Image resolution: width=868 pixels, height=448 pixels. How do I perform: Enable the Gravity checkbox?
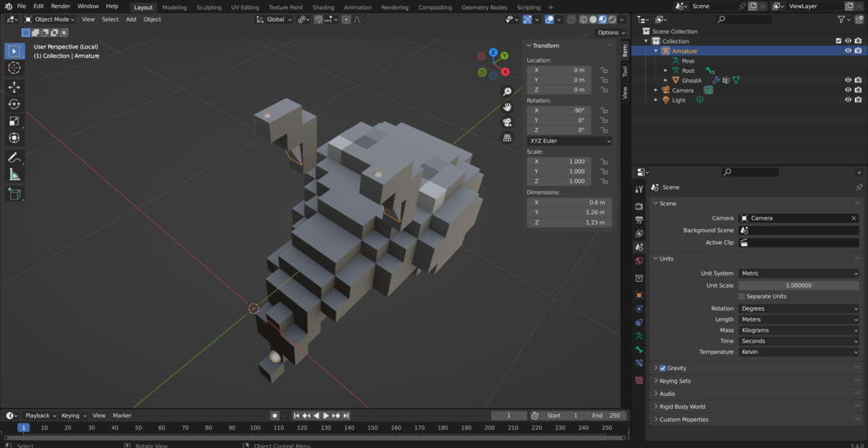(x=662, y=368)
